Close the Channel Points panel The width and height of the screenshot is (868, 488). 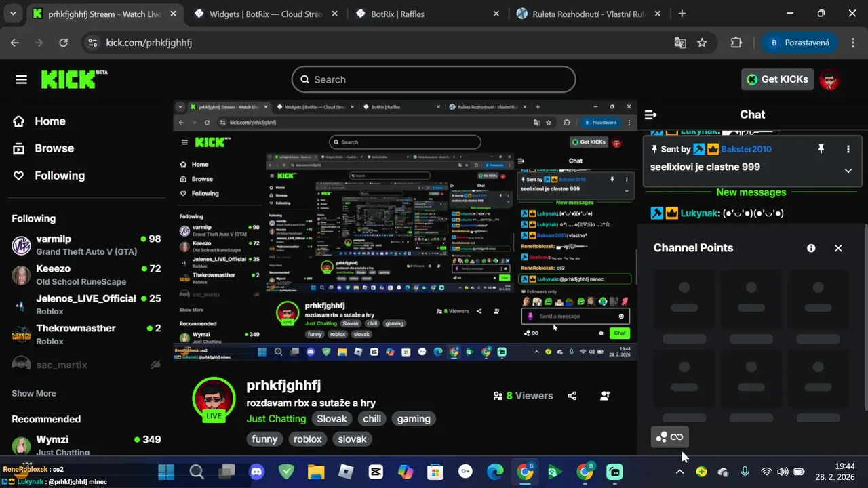[x=838, y=248]
